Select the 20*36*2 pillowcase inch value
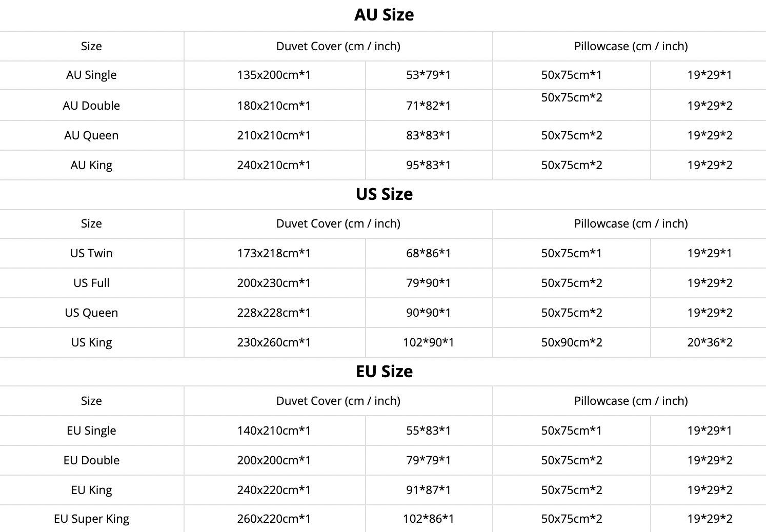This screenshot has height=532, width=766. click(x=710, y=342)
